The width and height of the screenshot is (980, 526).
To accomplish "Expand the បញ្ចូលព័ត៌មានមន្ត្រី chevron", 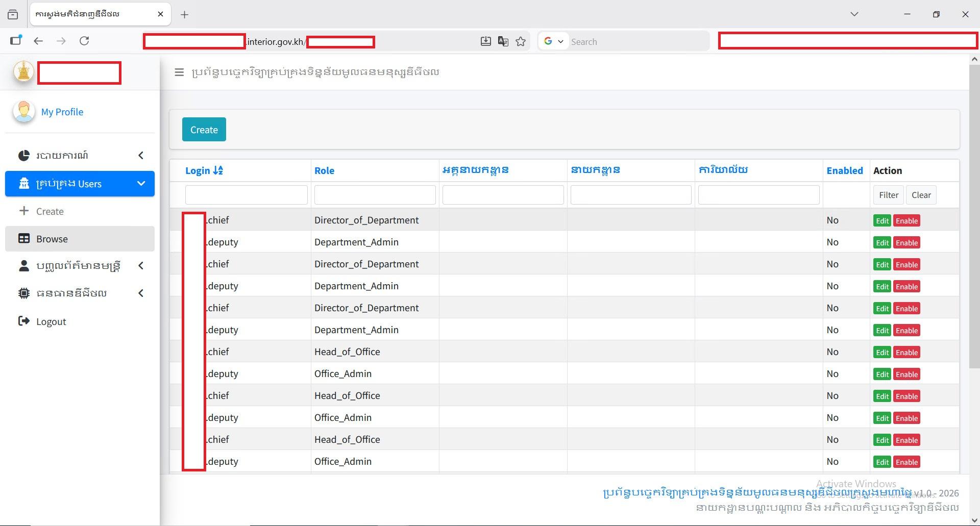I will pos(141,265).
